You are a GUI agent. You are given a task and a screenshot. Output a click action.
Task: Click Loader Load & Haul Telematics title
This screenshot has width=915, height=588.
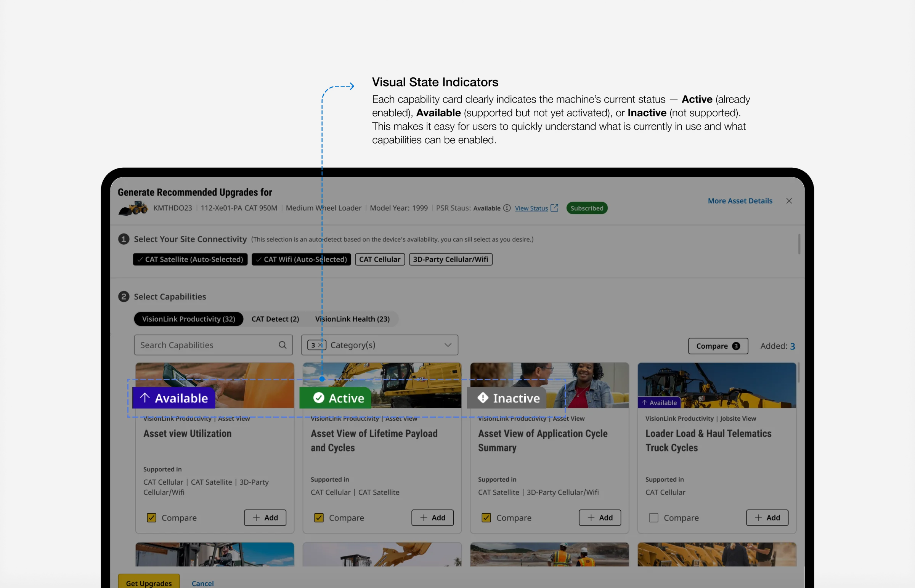[708, 441]
